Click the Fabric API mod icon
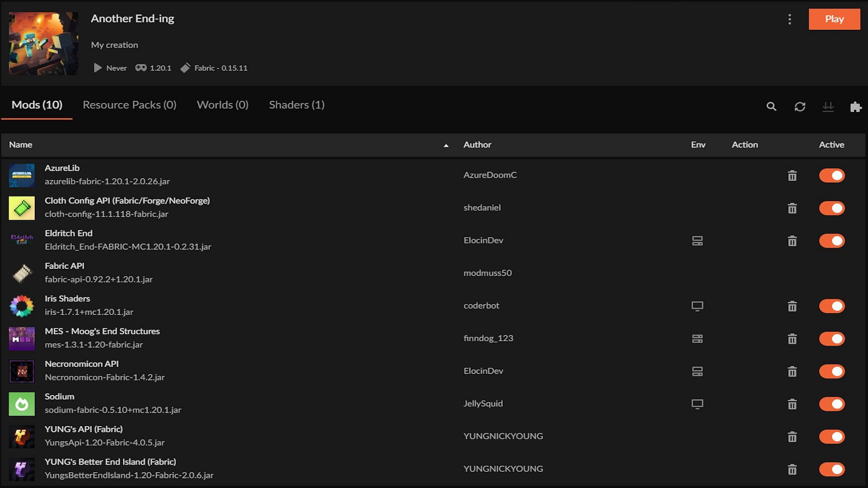The width and height of the screenshot is (868, 488). [22, 273]
